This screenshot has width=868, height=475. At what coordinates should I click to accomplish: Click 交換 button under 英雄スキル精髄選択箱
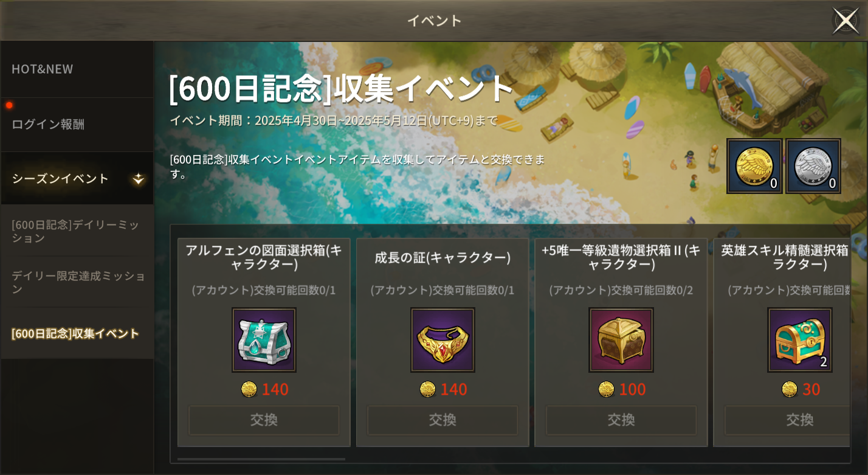pyautogui.click(x=787, y=420)
